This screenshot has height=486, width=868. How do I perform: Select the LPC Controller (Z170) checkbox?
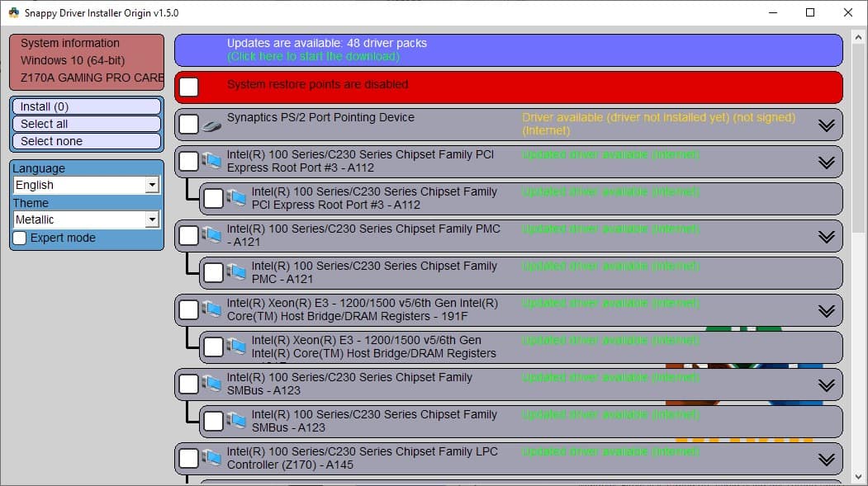(x=189, y=457)
